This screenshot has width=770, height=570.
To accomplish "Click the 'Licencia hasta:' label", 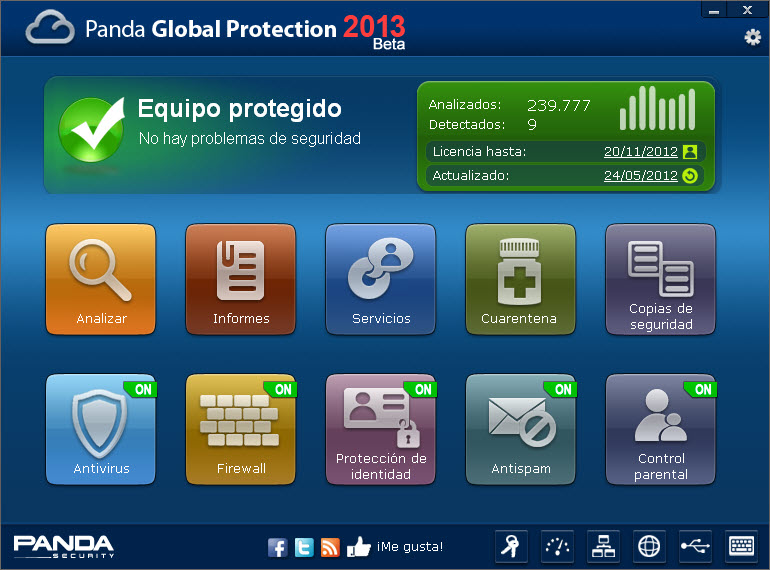I will coord(479,152).
